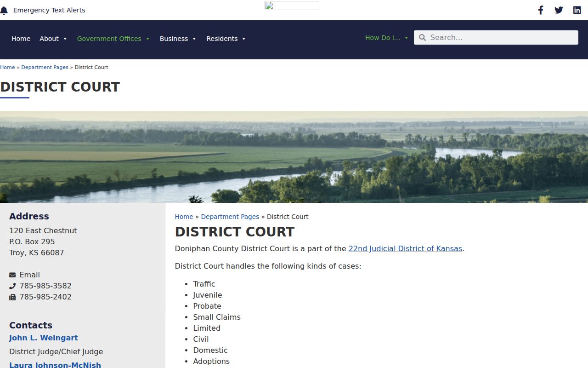Expand the Business menu arrow
Screen dimensions: 588x368
click(194, 39)
